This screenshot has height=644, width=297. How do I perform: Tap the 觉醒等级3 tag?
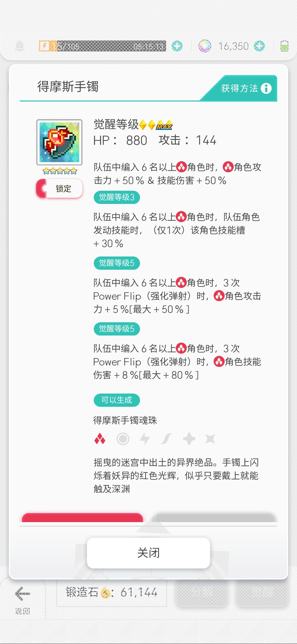coord(117,197)
